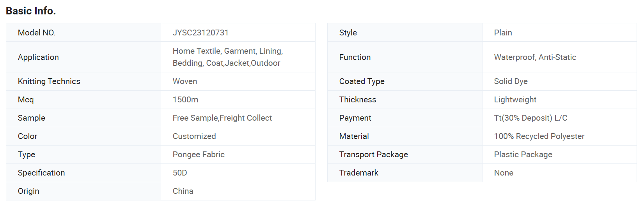This screenshot has width=644, height=202.
Task: Click the Tt(30% Deposit) L/C payment value
Action: (x=530, y=118)
